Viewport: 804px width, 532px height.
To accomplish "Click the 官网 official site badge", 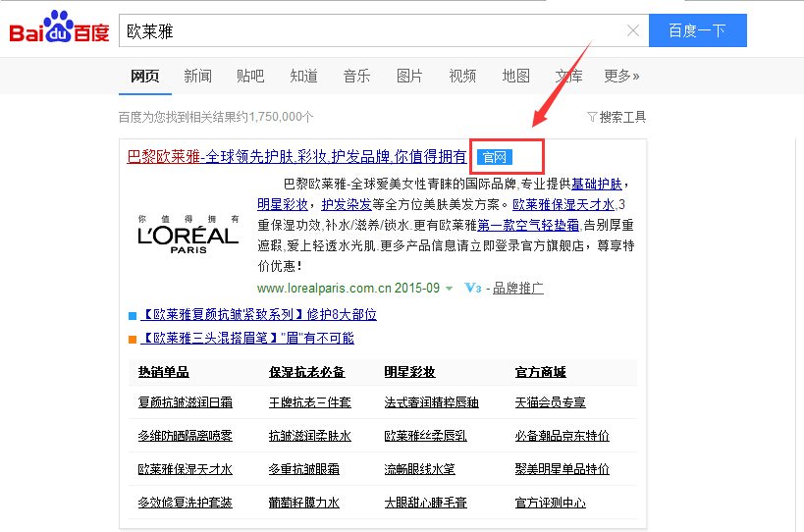I will click(x=495, y=157).
